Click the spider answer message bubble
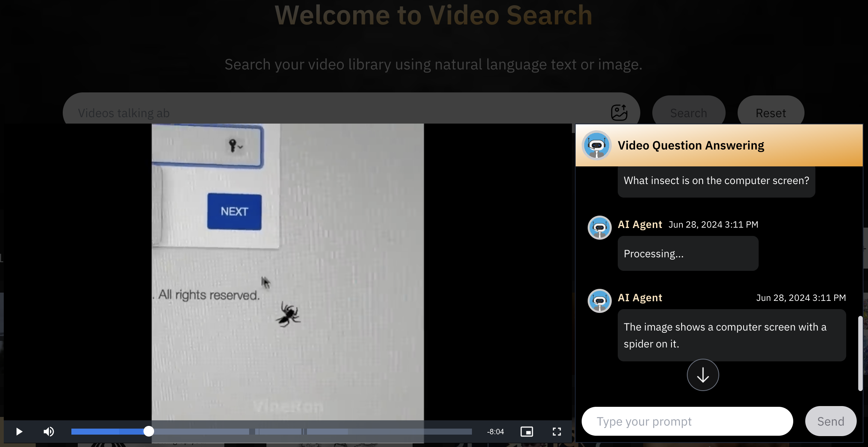Image resolution: width=868 pixels, height=447 pixels. [x=732, y=335]
